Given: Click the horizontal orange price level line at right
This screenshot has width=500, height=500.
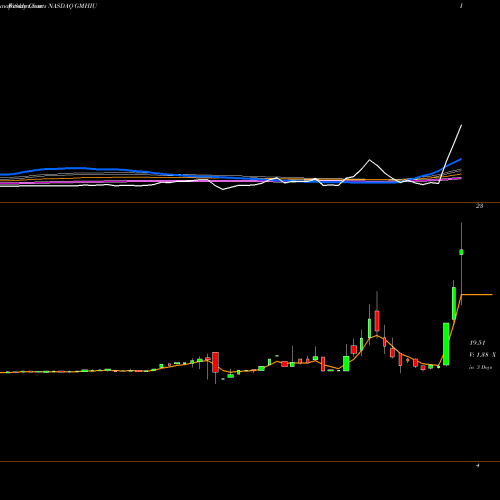Looking at the screenshot, I should 477,295.
